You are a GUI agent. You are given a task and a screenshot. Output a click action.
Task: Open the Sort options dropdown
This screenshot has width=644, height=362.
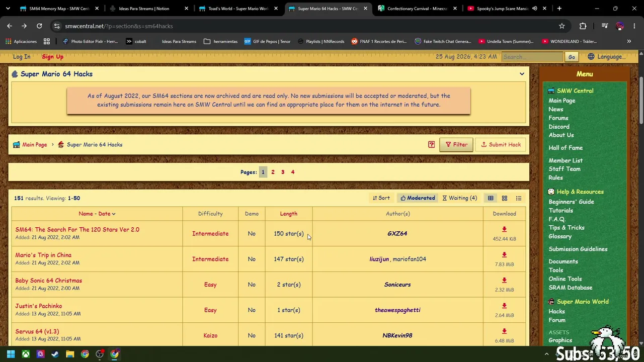[381, 198]
